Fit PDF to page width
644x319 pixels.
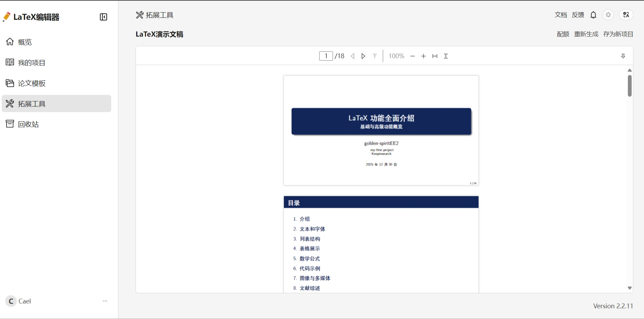click(435, 56)
